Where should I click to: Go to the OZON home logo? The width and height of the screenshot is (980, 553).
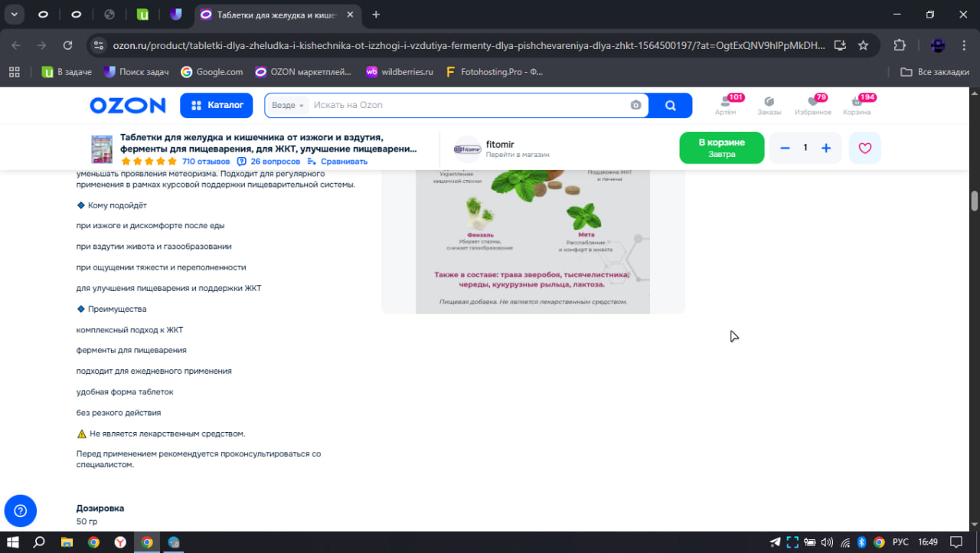click(x=128, y=106)
